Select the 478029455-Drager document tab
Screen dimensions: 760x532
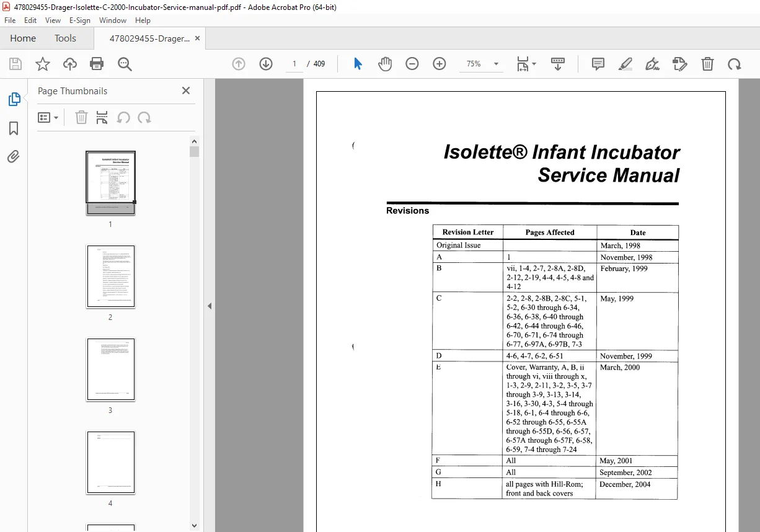[149, 38]
